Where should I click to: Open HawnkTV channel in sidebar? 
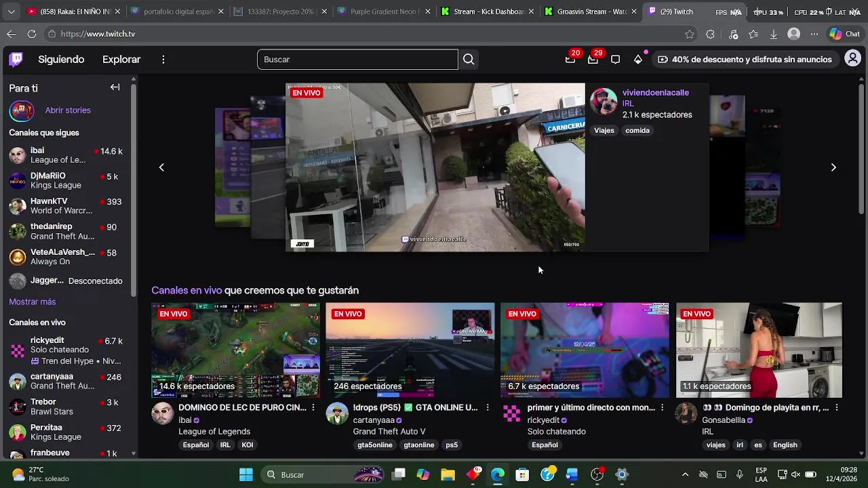click(66, 206)
